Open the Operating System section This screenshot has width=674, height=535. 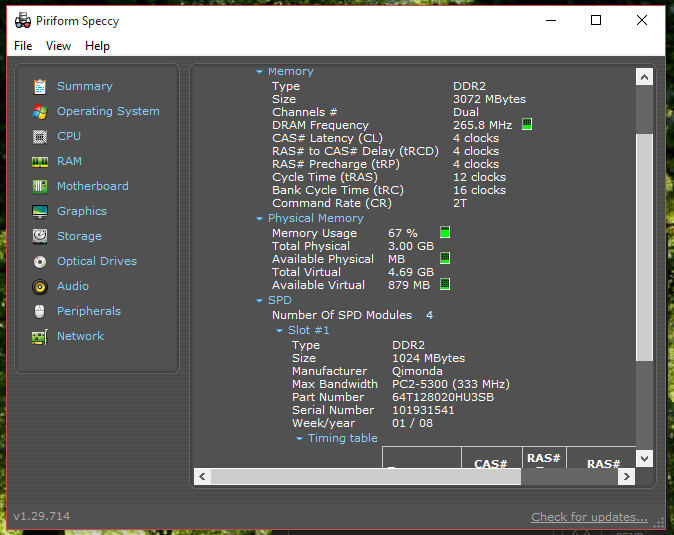(108, 111)
